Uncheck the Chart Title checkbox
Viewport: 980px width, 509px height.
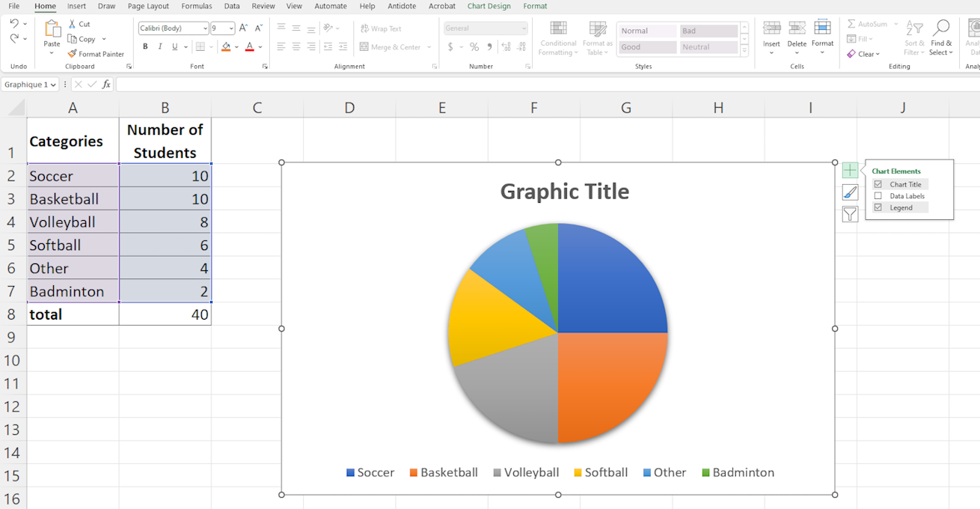[878, 184]
